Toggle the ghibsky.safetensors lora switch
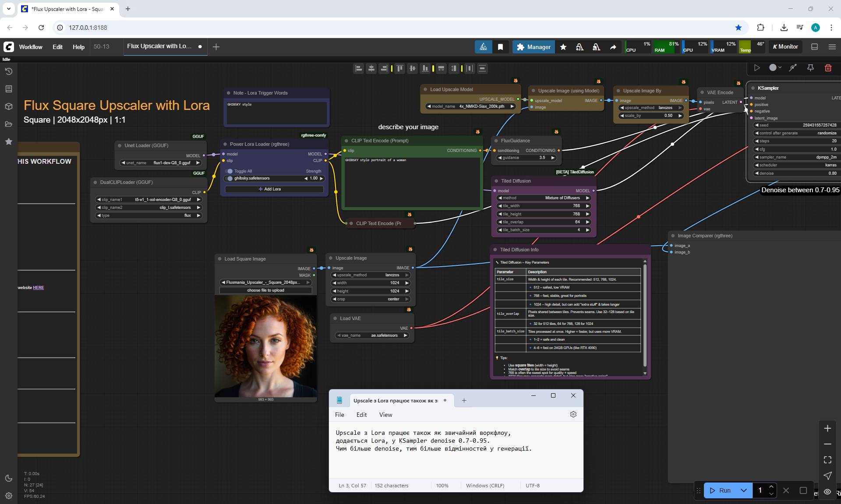Viewport: 841px width, 504px height. (230, 178)
